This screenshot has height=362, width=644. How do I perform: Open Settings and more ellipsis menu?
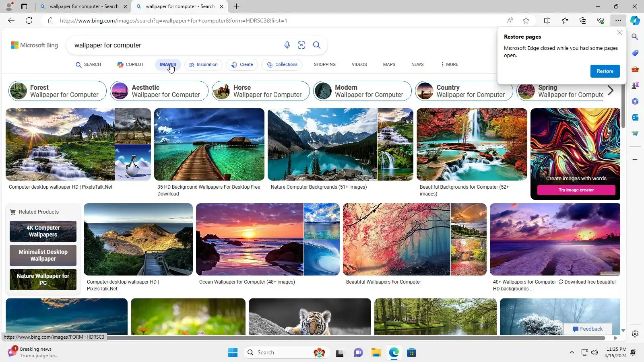tap(618, 21)
